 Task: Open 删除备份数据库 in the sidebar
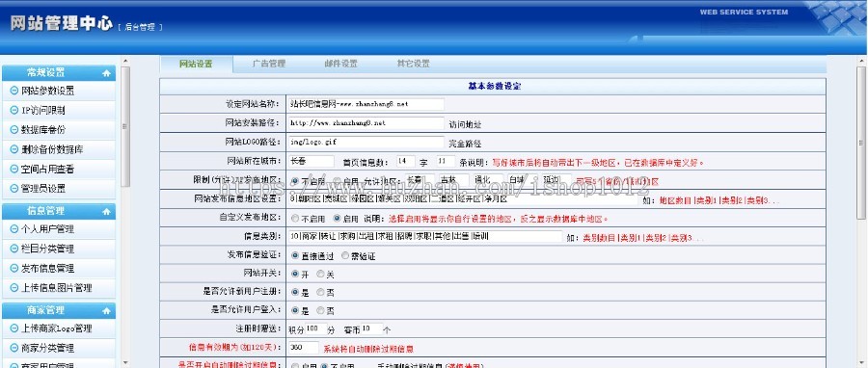52,149
